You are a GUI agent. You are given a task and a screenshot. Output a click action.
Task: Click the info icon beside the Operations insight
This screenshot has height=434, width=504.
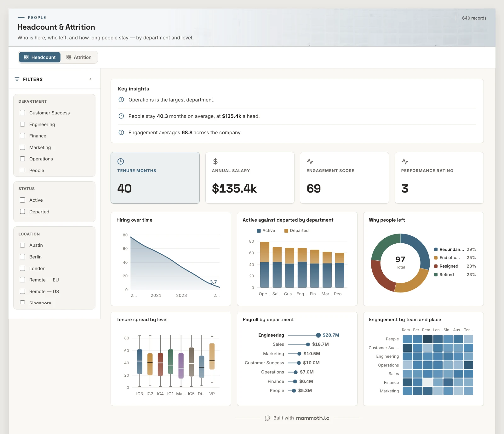click(x=121, y=100)
